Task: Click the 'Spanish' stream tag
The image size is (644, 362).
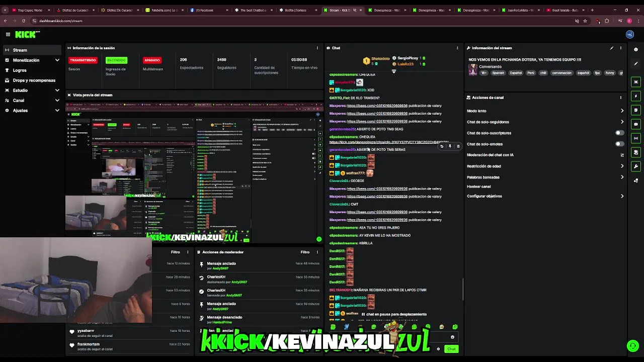Action: 498,73
